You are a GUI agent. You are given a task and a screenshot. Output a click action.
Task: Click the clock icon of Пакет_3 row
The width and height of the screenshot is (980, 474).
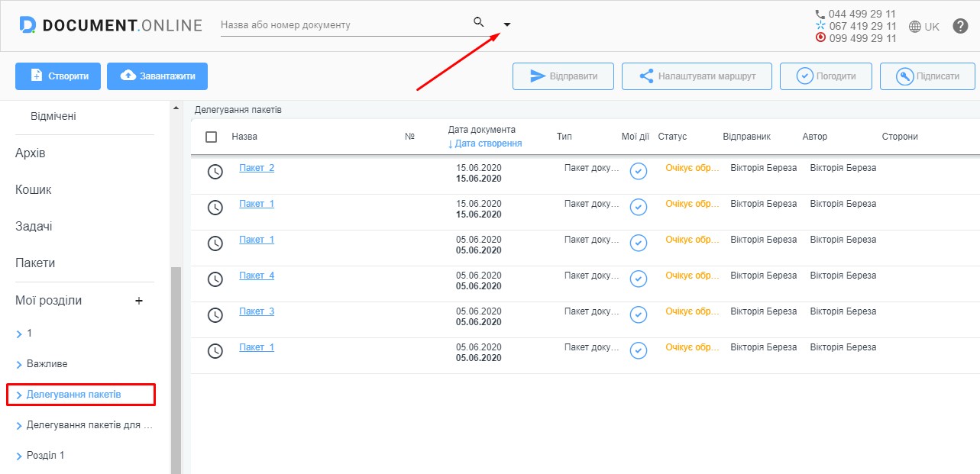(x=215, y=315)
